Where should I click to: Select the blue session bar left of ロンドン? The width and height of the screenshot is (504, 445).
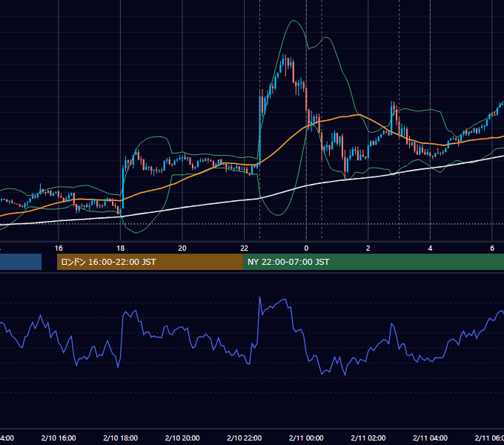(x=21, y=262)
